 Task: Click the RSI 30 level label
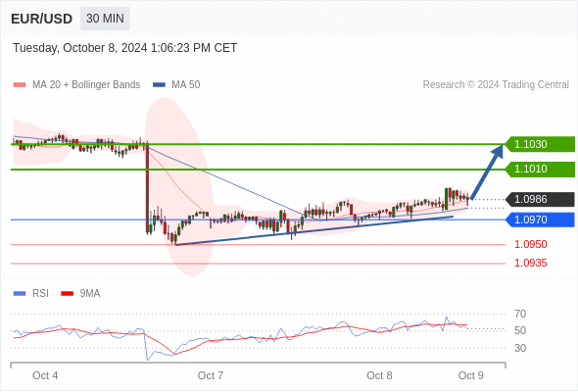click(520, 348)
